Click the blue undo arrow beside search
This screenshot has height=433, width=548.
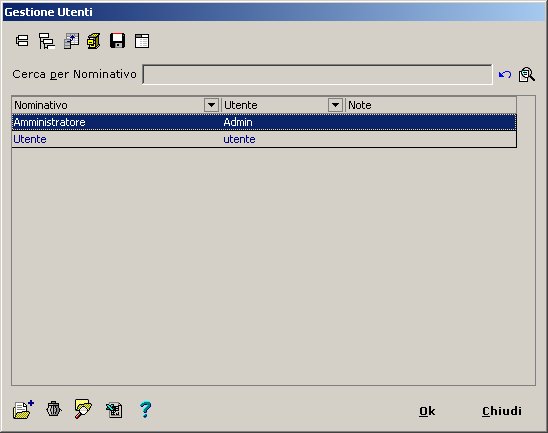point(505,74)
